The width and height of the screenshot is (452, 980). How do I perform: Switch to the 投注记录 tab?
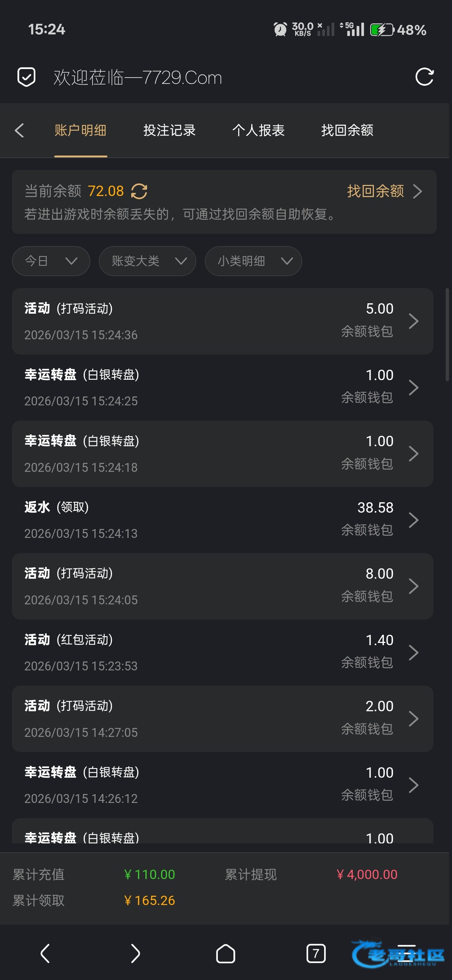[x=169, y=130]
